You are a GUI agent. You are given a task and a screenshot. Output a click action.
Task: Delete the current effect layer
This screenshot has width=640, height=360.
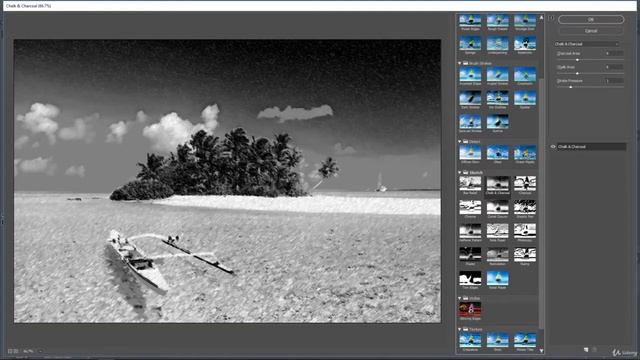tap(595, 350)
